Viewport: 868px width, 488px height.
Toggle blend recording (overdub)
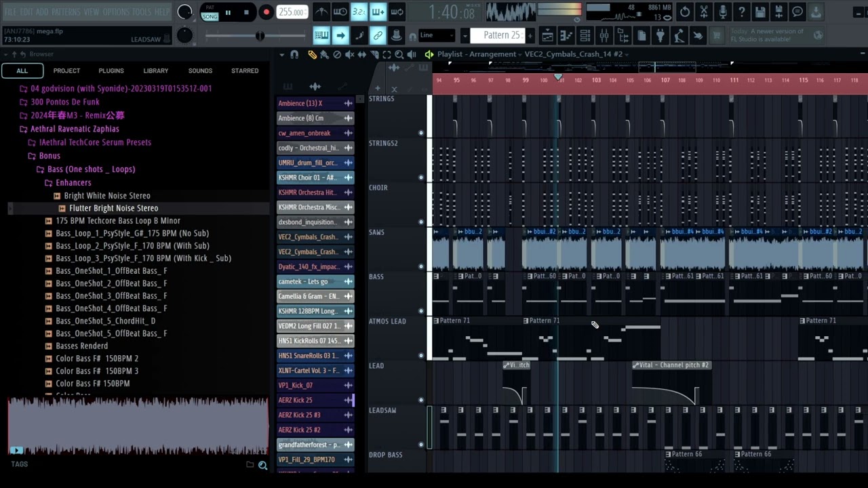378,12
